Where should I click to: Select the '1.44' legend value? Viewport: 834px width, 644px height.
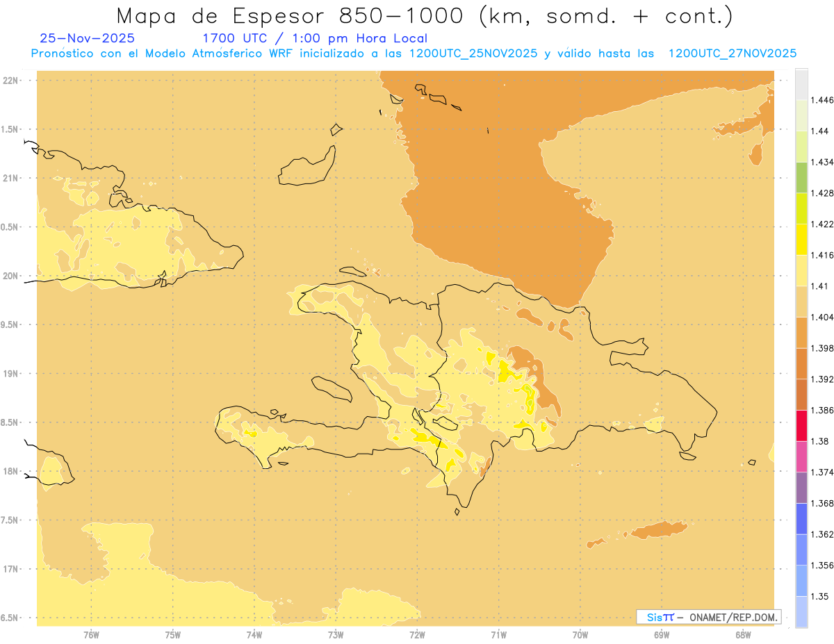[x=821, y=131]
